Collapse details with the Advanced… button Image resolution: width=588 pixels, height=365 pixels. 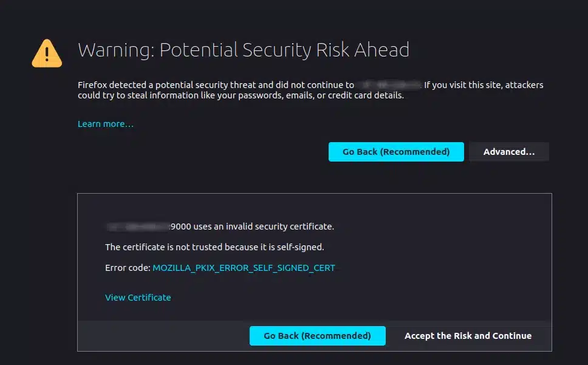pos(508,152)
